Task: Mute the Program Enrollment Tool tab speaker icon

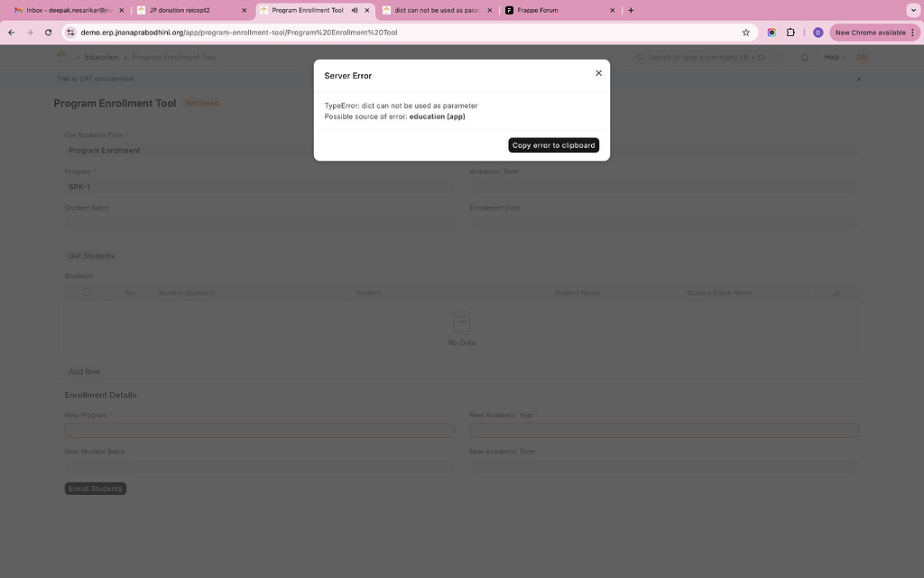Action: (356, 11)
